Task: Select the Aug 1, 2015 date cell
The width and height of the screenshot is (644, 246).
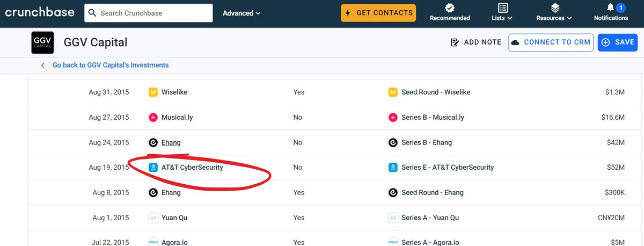Action: (111, 218)
